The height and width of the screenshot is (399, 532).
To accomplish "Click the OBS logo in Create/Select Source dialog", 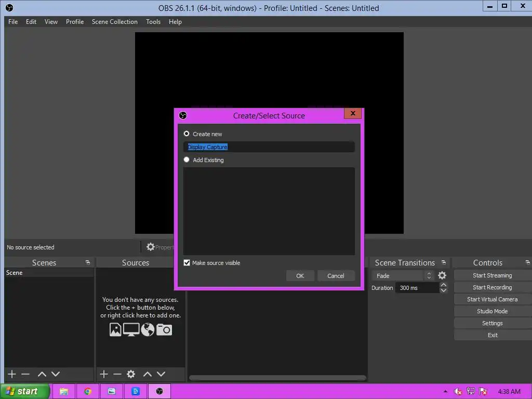I will coord(183,115).
